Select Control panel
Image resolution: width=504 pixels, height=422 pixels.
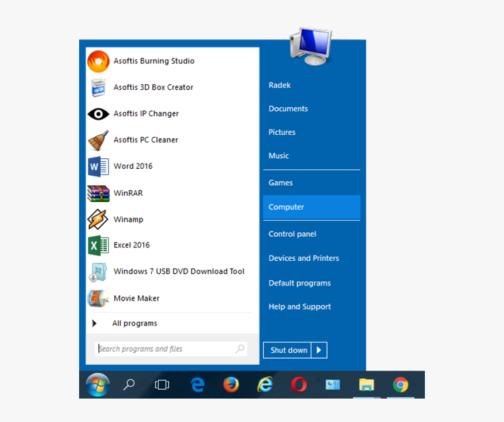pyautogui.click(x=292, y=234)
